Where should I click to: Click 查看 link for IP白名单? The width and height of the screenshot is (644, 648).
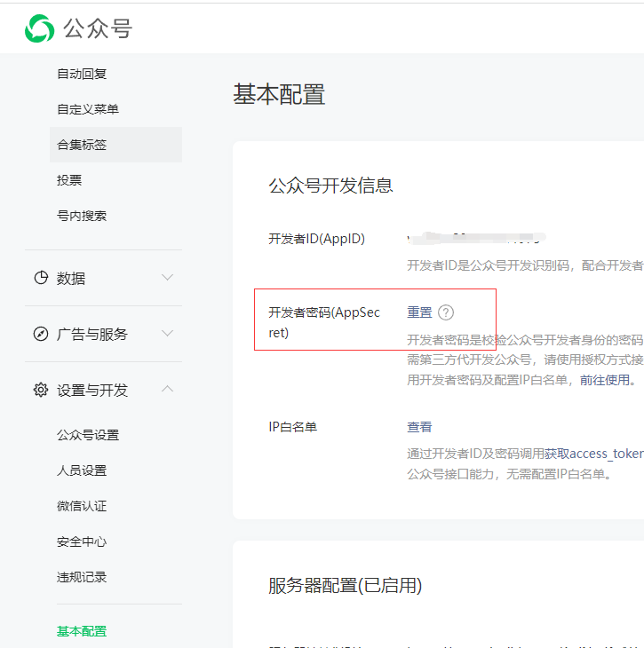[419, 427]
